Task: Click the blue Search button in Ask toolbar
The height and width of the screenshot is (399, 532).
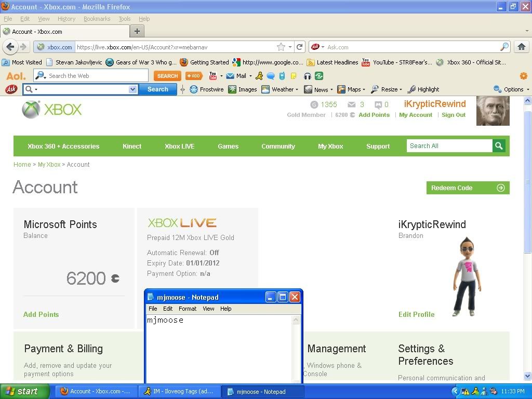Action: point(158,89)
